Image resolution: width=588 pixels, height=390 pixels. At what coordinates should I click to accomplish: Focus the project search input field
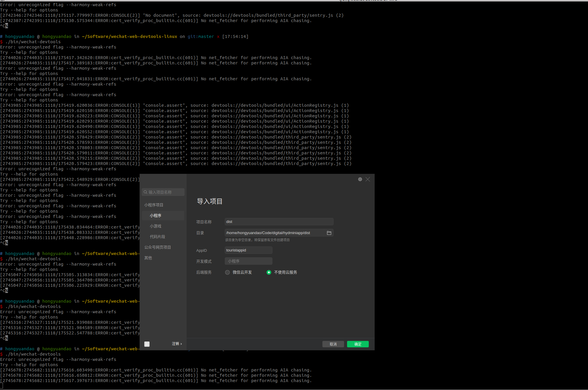[x=163, y=192]
